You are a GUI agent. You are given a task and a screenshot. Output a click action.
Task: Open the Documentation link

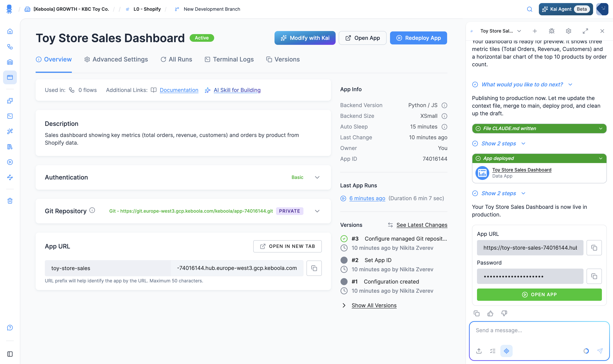[179, 90]
